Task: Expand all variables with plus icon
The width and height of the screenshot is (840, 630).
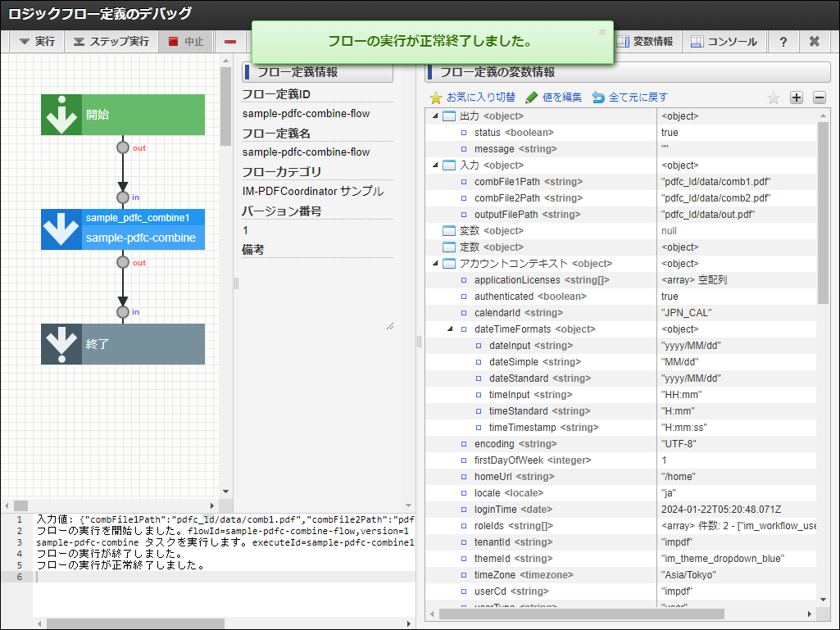Action: pyautogui.click(x=796, y=97)
